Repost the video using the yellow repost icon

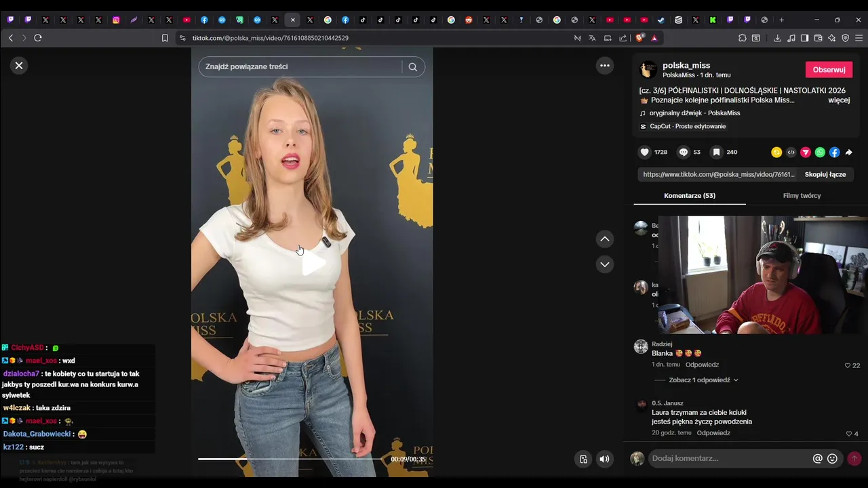(776, 152)
